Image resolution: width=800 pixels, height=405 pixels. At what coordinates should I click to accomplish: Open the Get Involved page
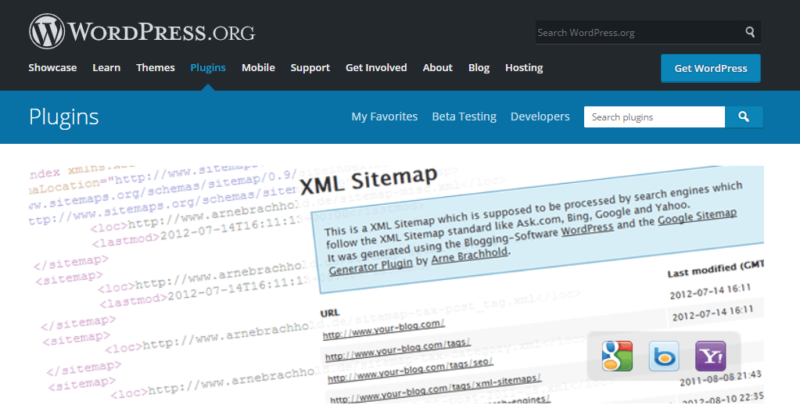(x=376, y=68)
